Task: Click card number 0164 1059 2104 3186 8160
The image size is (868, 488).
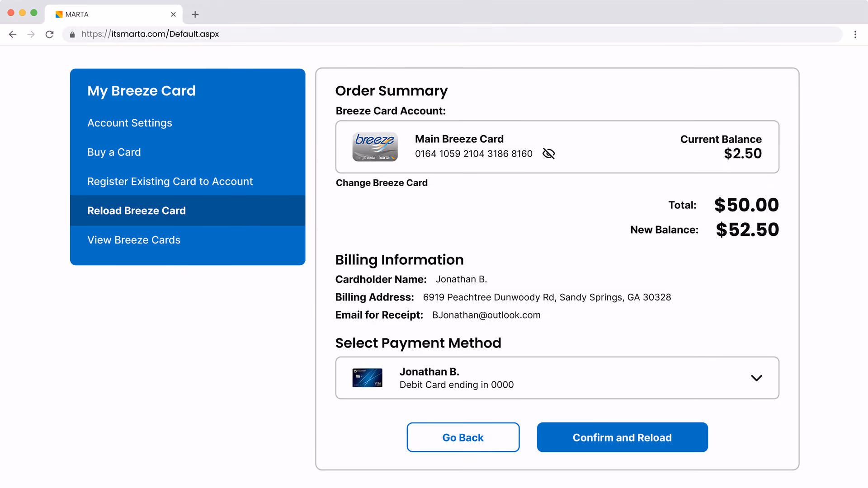Action: pos(474,154)
